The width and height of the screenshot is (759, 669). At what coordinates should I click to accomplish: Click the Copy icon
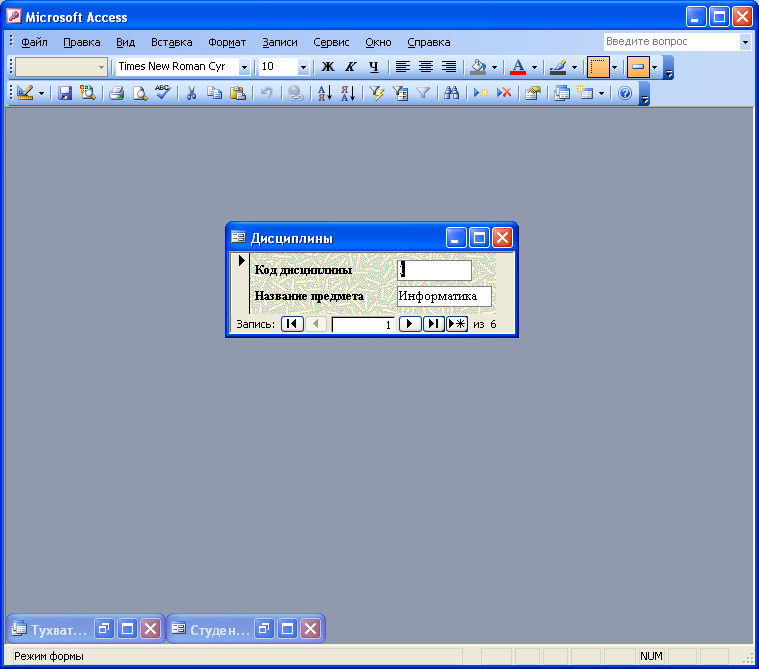[214, 92]
